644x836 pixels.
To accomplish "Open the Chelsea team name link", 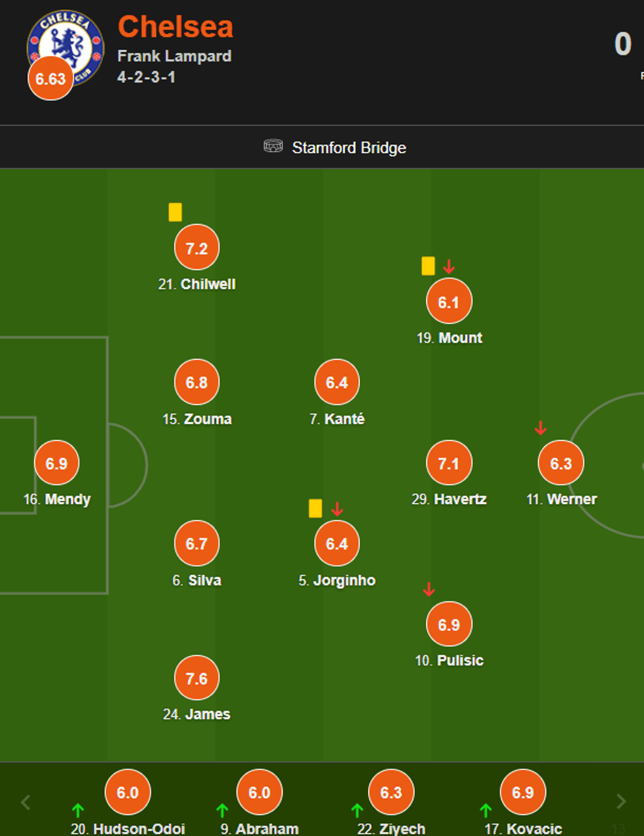I will [175, 27].
